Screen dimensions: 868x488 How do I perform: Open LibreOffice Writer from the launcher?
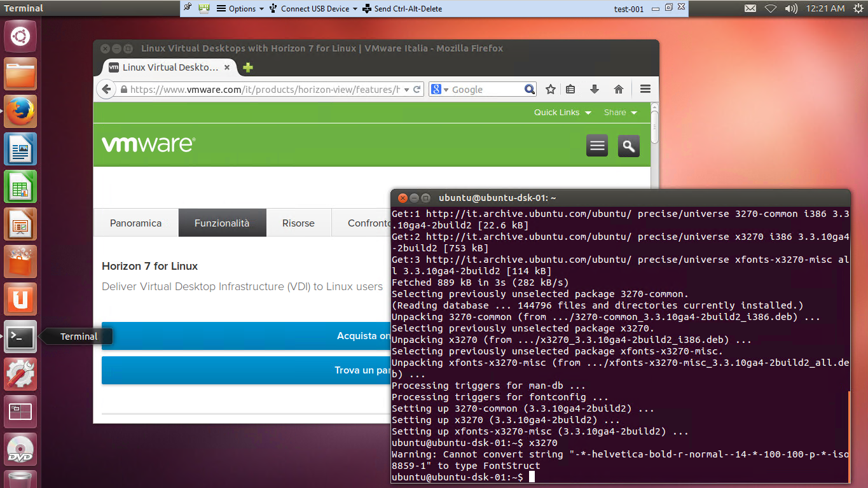click(x=20, y=150)
